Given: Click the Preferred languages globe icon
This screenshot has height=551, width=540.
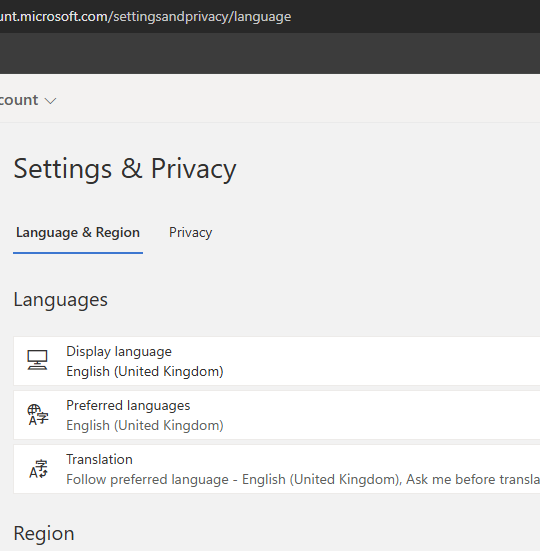Looking at the screenshot, I should click(x=38, y=415).
